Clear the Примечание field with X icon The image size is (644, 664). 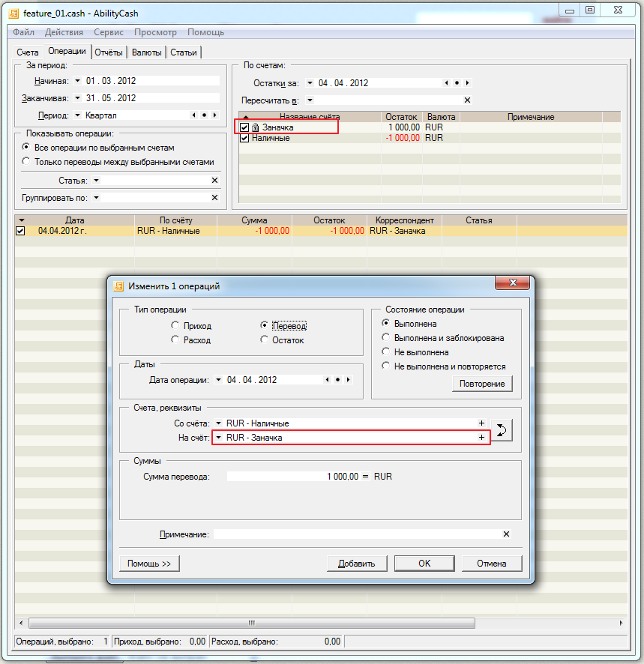[x=506, y=534]
